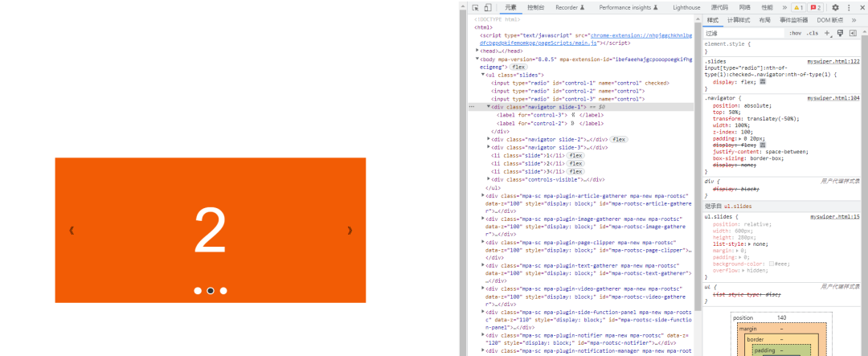This screenshot has height=356, width=868.
Task: Click the Elements panel vertical scrollbar
Action: tap(698, 166)
